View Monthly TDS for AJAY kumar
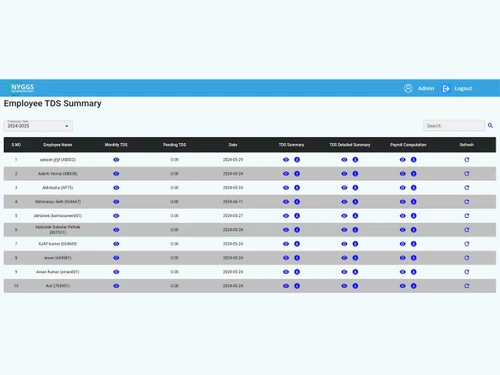500x375 pixels. (x=116, y=244)
